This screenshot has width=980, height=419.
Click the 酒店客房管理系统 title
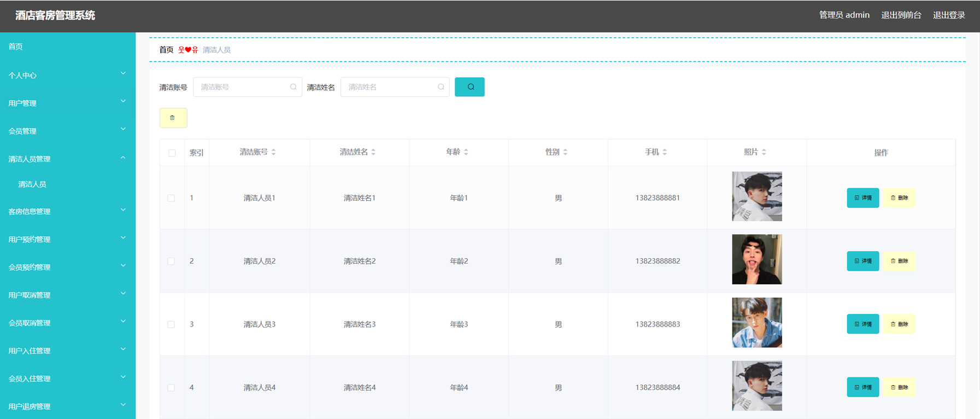point(55,15)
